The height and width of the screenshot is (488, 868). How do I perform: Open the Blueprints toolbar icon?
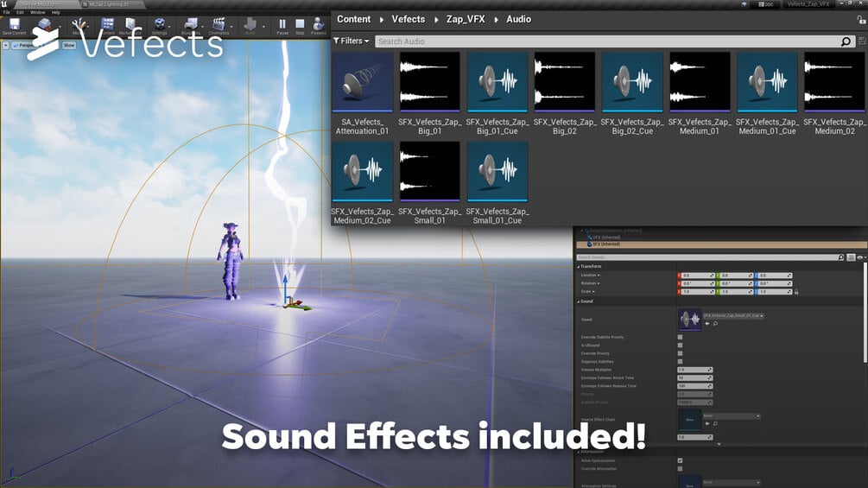[x=191, y=26]
